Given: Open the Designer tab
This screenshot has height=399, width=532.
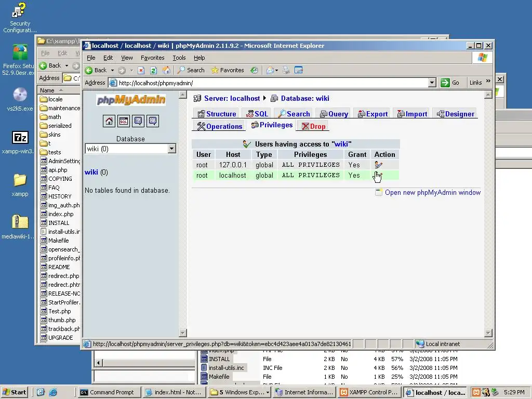Looking at the screenshot, I should (x=456, y=114).
